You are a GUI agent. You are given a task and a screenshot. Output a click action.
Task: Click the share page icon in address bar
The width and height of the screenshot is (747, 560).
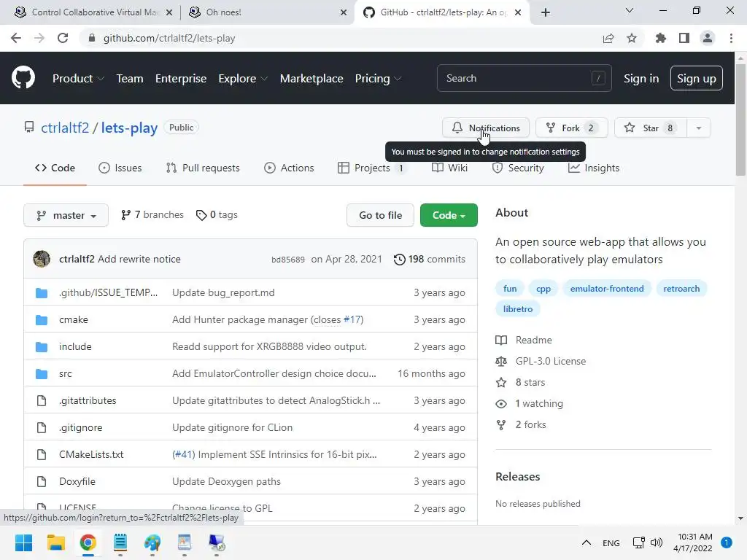(x=608, y=38)
